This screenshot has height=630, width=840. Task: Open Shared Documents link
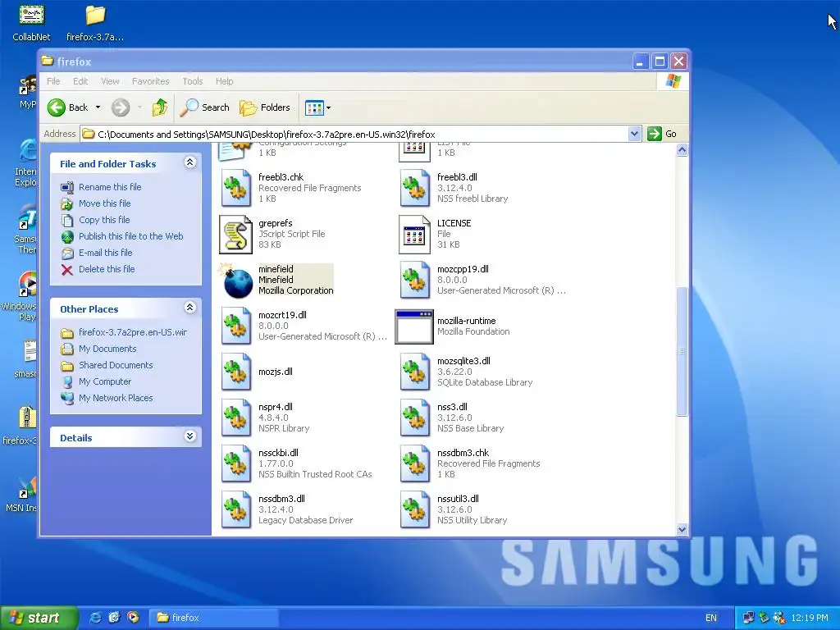click(107, 365)
